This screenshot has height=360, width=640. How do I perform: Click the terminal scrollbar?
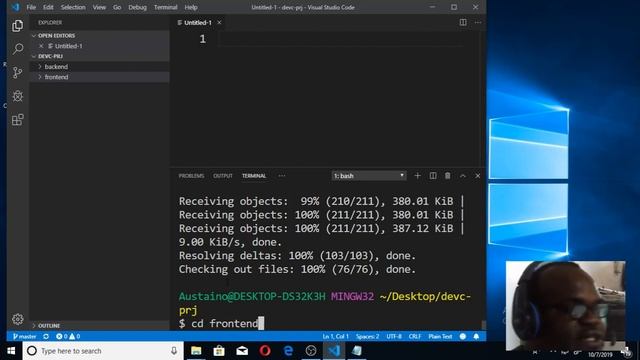tap(484, 325)
